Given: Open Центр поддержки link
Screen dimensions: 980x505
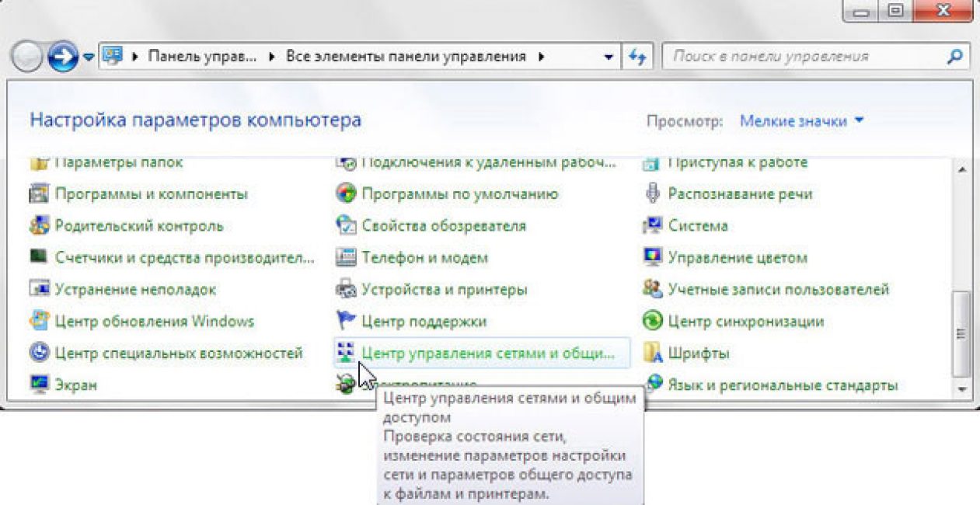Looking at the screenshot, I should click(x=424, y=321).
